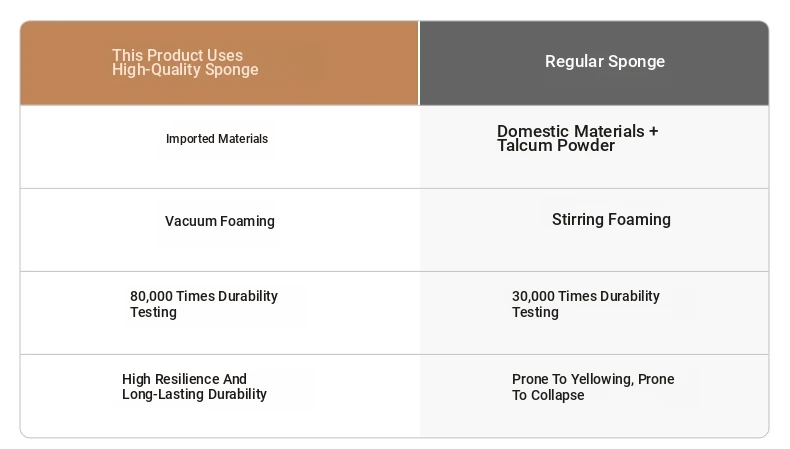
Task: Click the word 'Testing' under 30,000 Times
Action: click(535, 312)
